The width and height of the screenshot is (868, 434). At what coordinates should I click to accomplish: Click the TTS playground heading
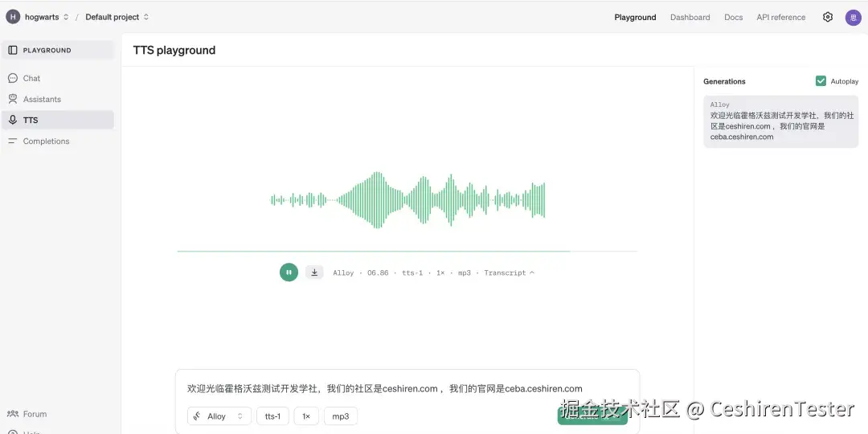click(174, 51)
